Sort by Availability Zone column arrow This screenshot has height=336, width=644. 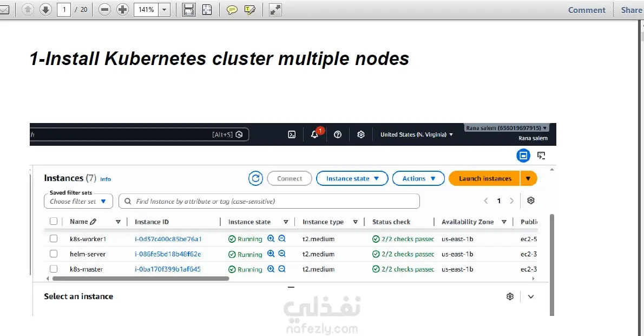(504, 222)
